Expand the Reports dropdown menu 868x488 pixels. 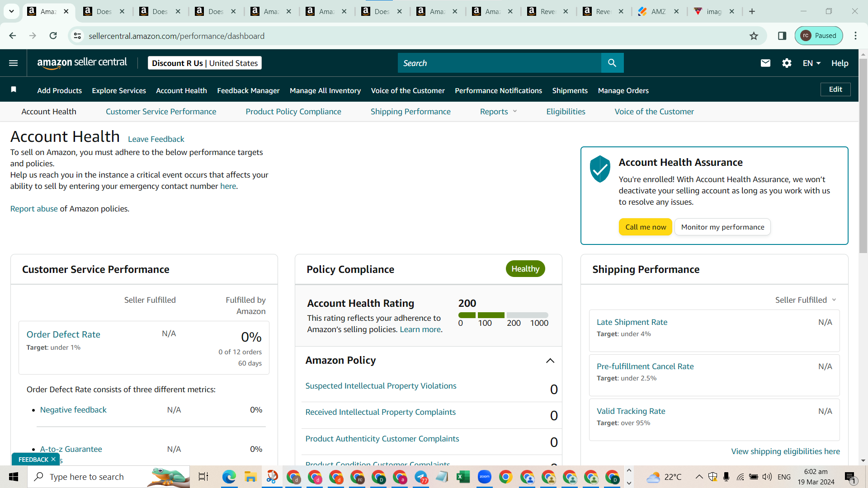pos(498,112)
